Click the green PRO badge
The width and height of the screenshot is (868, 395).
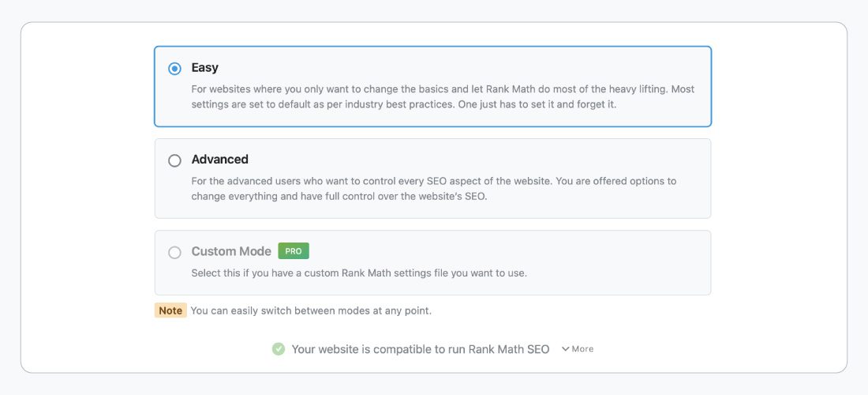(x=294, y=251)
